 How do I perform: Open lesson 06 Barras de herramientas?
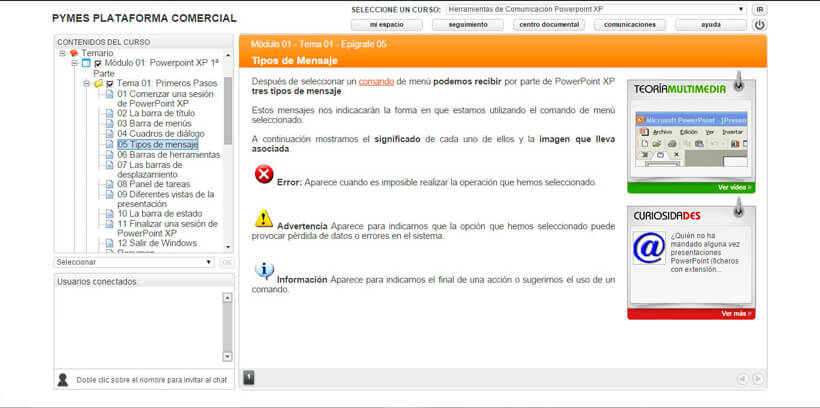168,155
